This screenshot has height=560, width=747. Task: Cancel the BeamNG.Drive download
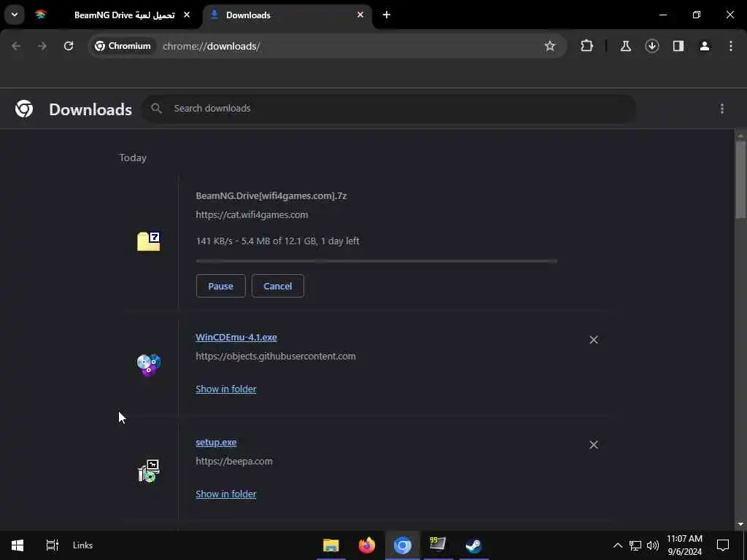[278, 286]
